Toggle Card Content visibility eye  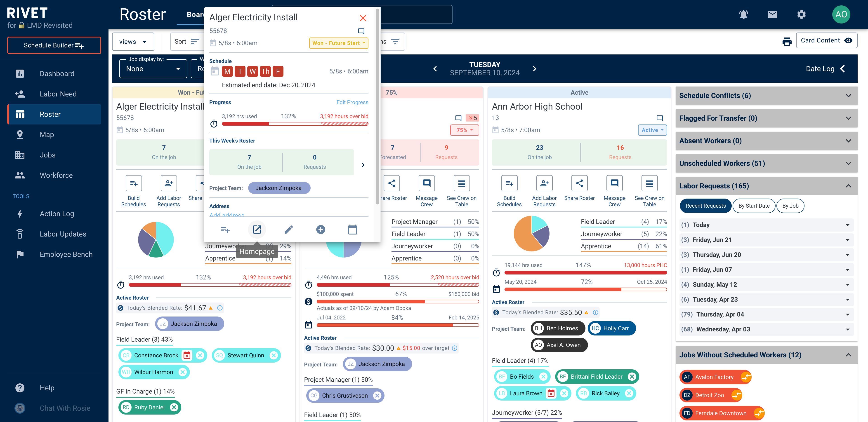click(x=849, y=40)
